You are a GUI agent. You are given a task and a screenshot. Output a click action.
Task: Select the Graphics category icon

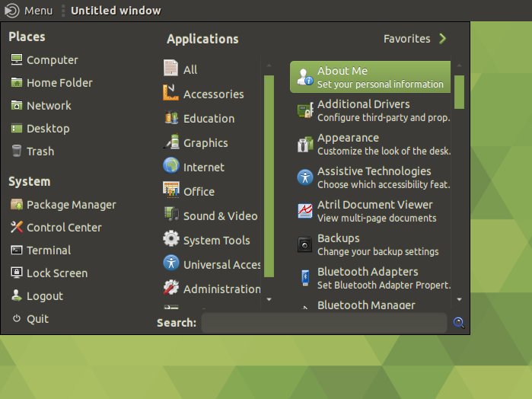pyautogui.click(x=171, y=142)
